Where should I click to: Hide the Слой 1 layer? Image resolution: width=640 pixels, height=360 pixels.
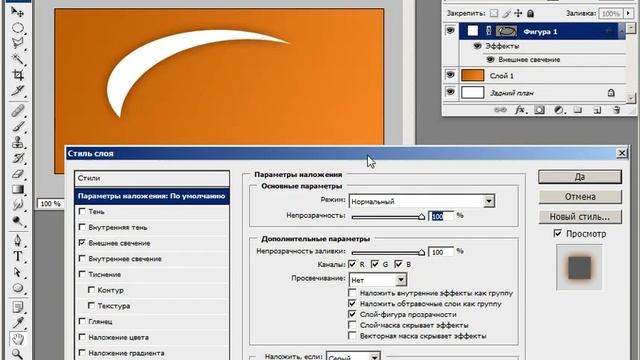tap(450, 75)
